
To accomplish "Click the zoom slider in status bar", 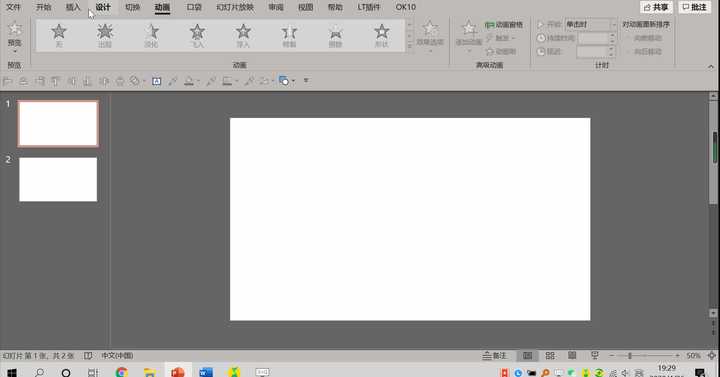I will coord(644,356).
